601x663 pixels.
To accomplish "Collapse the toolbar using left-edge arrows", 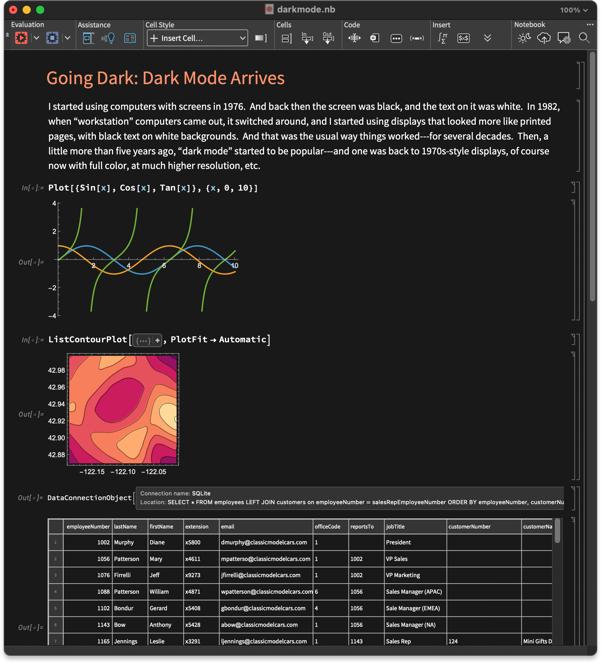I will coord(7,36).
